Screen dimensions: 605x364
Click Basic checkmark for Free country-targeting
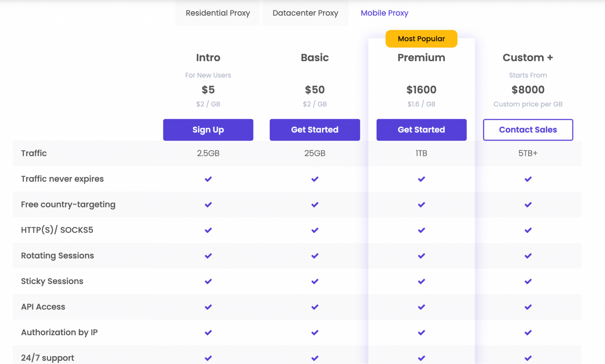[315, 205]
